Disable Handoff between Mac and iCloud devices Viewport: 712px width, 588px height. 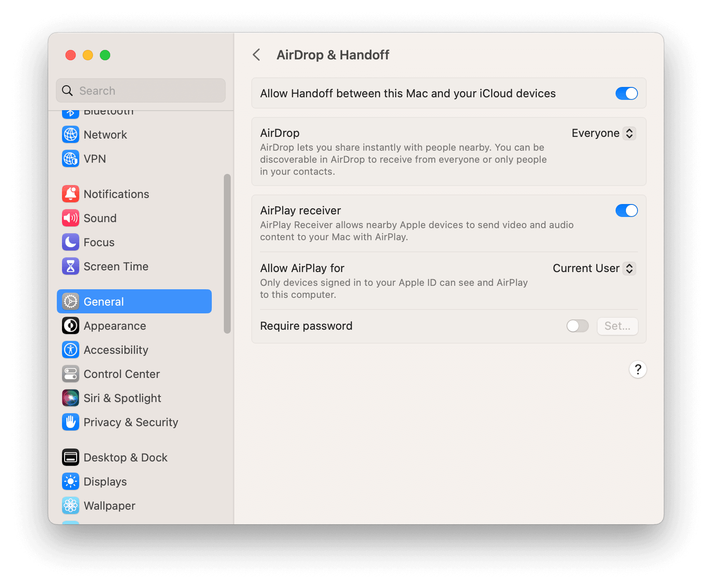(x=626, y=93)
